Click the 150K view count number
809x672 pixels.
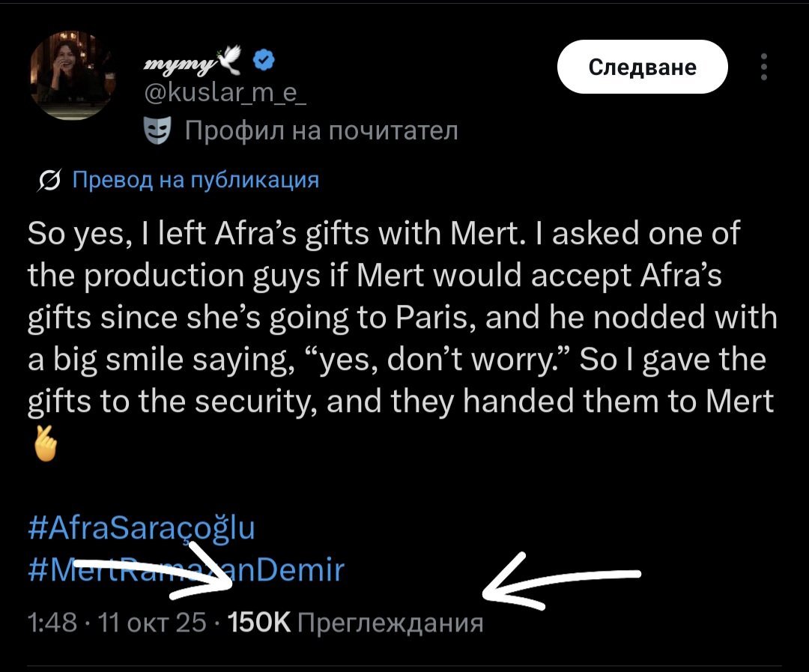257,623
